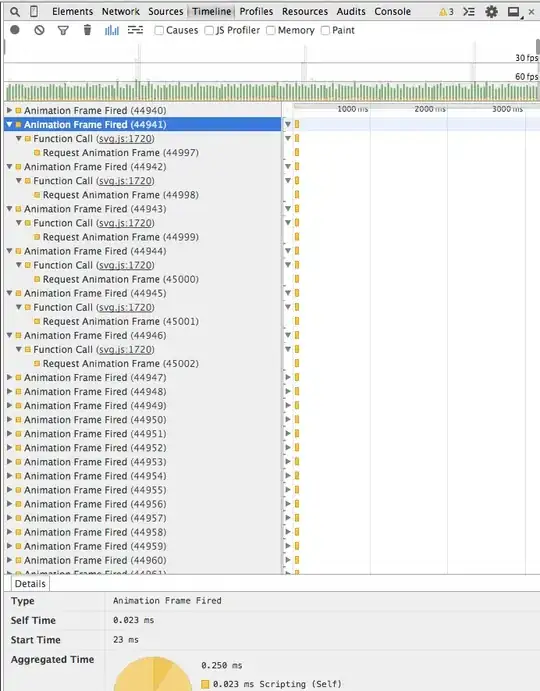Switch to the Network tab
This screenshot has height=691, width=540.
(x=120, y=11)
